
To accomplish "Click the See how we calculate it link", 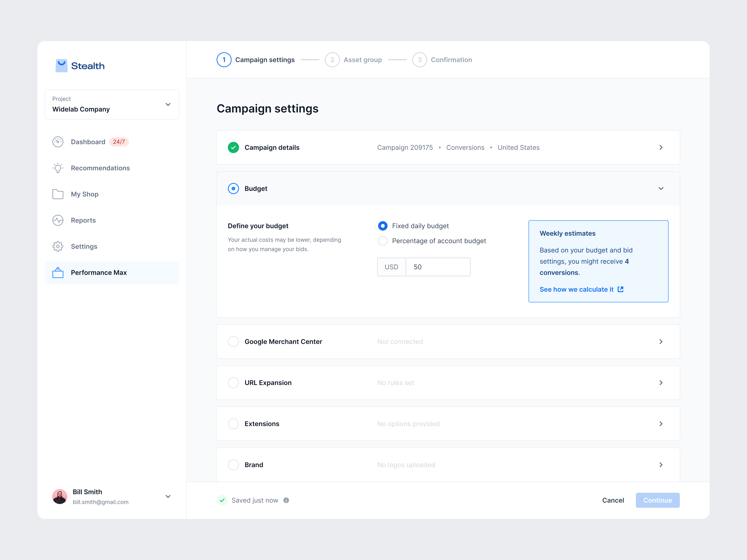I will click(576, 289).
